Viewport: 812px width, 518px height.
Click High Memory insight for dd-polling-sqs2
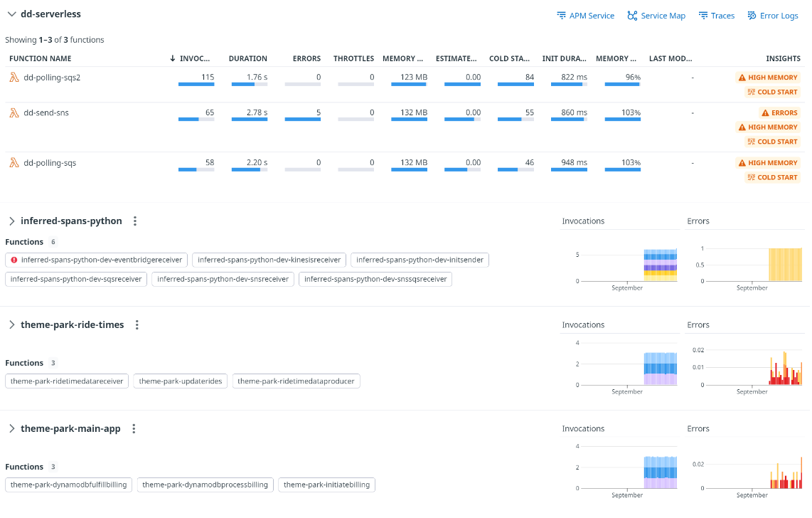767,78
